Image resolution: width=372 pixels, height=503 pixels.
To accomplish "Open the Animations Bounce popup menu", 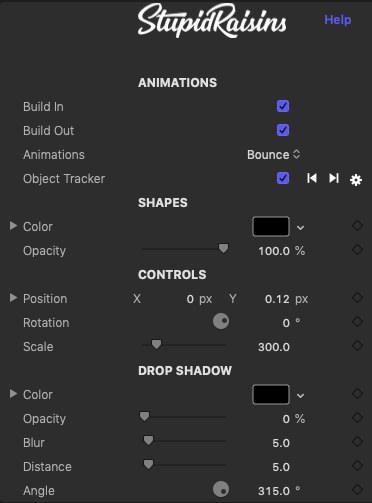I will tap(274, 155).
